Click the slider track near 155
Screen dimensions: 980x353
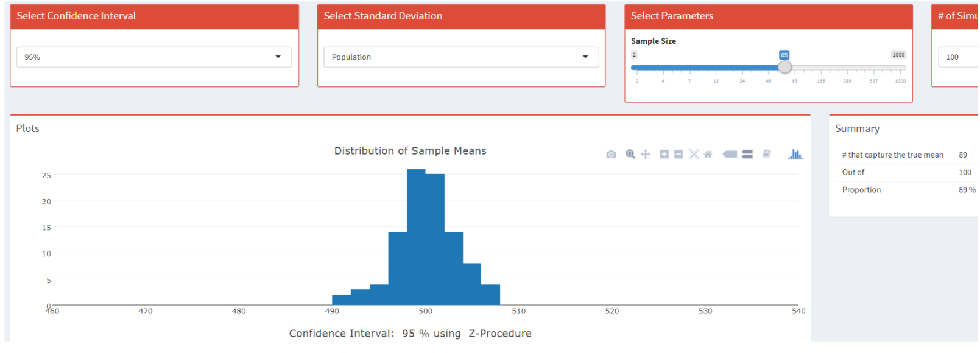coord(821,68)
